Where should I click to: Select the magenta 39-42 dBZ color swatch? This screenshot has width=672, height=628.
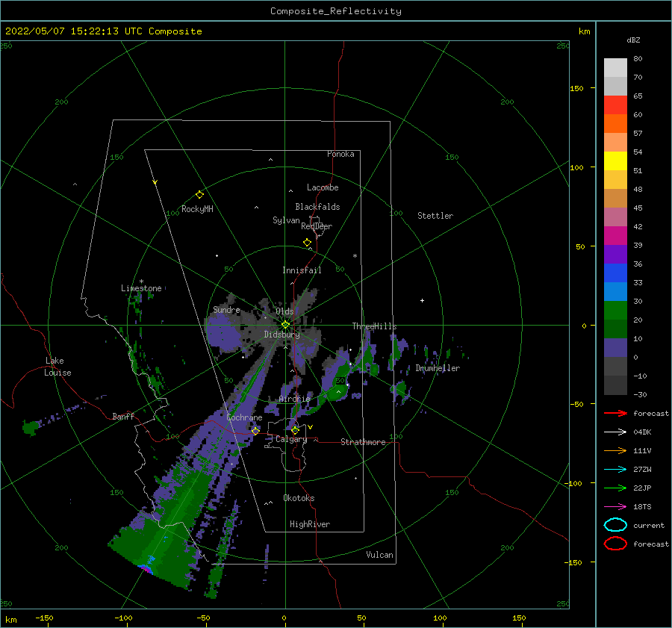pos(615,236)
